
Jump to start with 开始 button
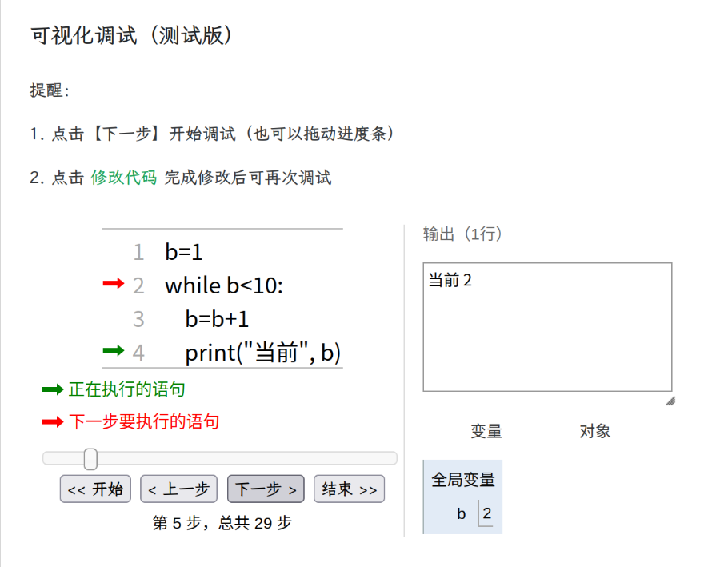(x=95, y=489)
